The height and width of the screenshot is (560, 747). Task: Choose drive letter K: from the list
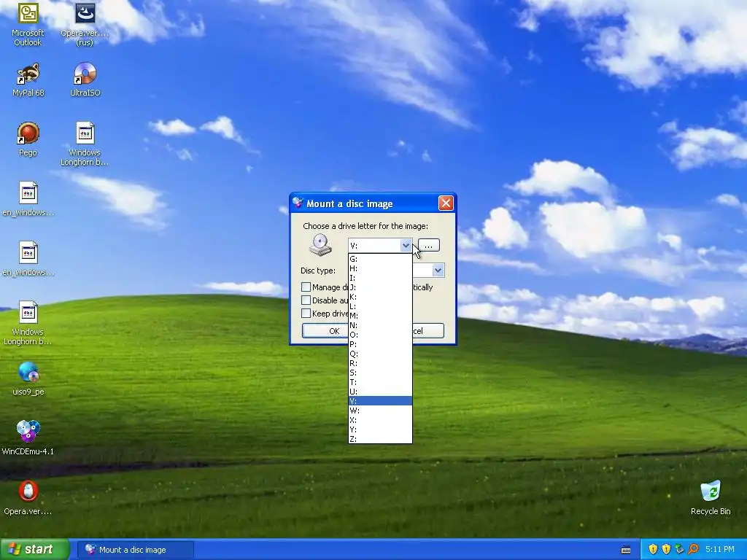[380, 297]
